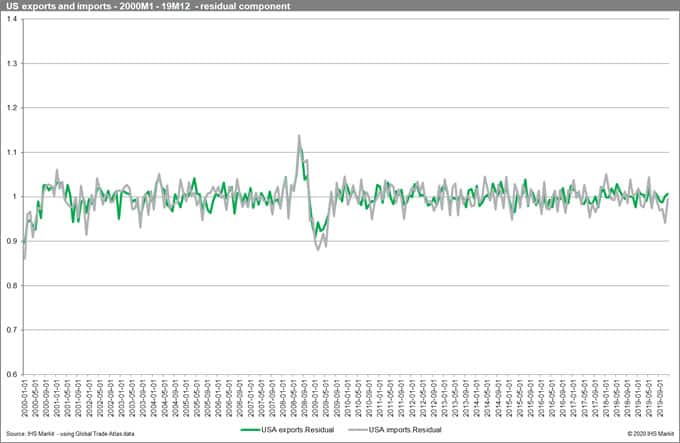
Task: Click the 1.1 y-axis label
Action: [x=12, y=152]
